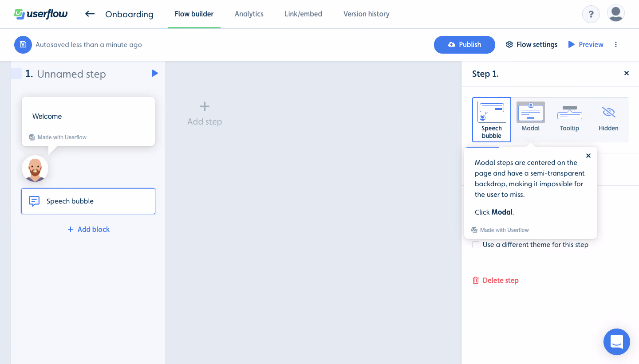Screen dimensions: 639x364
Task: Click the Preview button
Action: (586, 45)
